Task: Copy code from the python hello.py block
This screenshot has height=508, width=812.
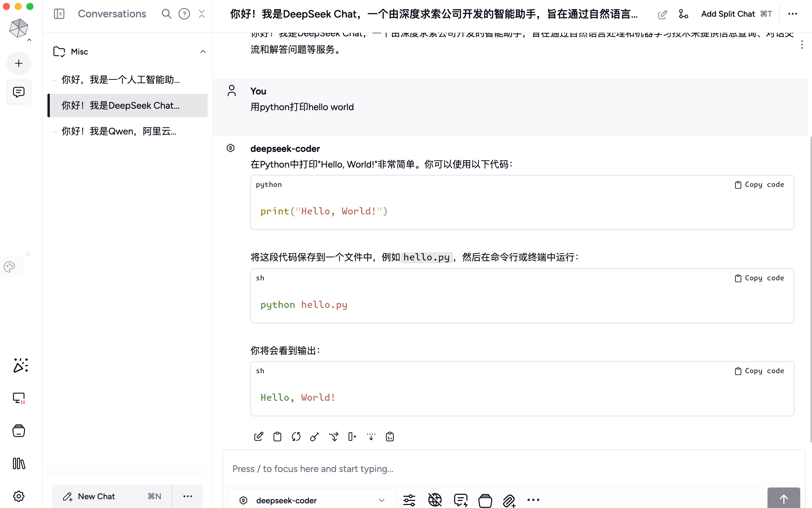Action: (x=759, y=278)
